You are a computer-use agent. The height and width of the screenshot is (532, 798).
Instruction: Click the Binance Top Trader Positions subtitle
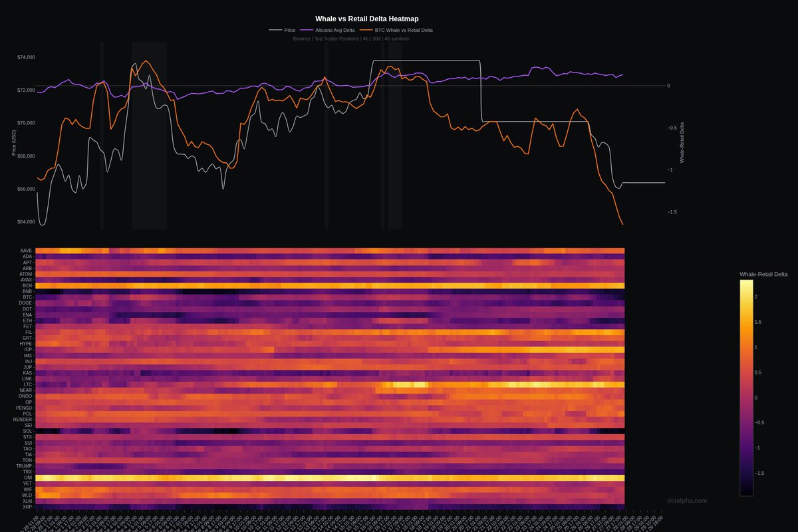point(351,39)
